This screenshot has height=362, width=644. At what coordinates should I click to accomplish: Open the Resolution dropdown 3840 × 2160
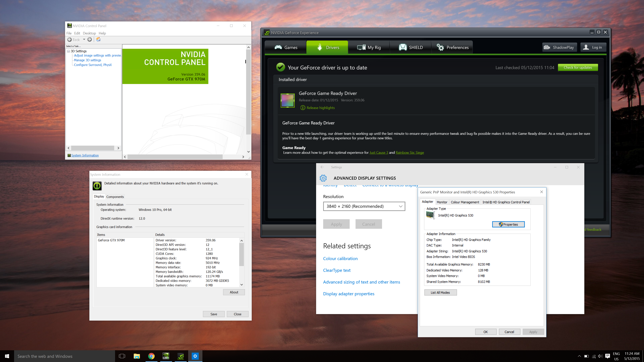point(364,206)
